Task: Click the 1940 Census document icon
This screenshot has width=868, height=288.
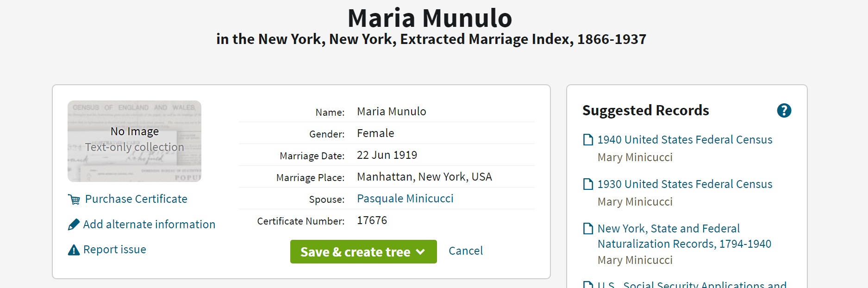Action: [x=588, y=140]
